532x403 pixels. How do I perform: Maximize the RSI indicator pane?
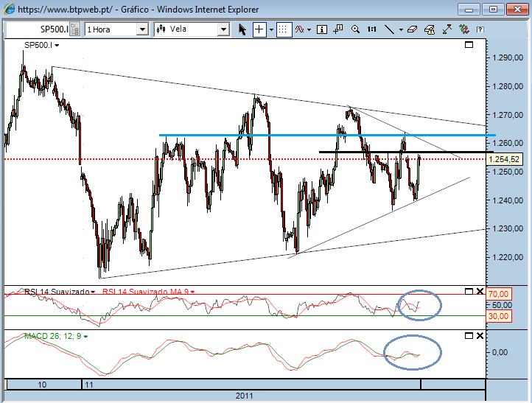tap(469, 291)
